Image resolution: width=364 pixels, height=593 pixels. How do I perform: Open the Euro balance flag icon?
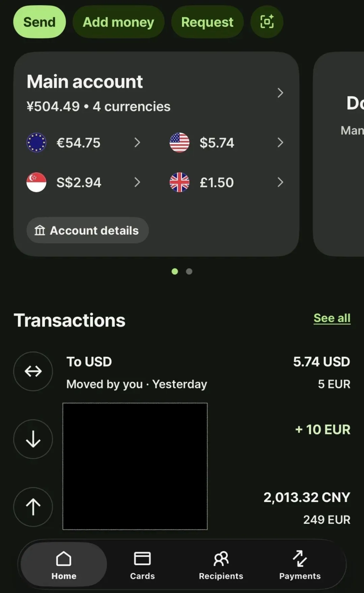pyautogui.click(x=36, y=143)
